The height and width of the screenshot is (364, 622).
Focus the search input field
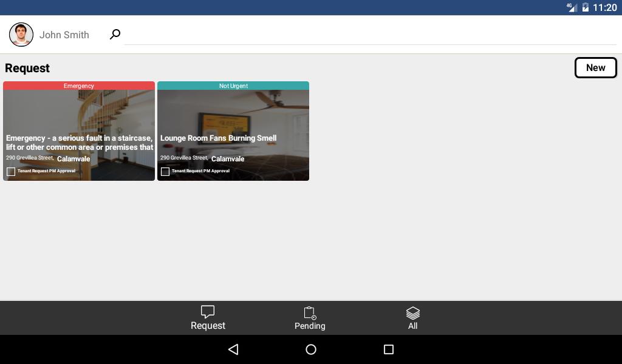coord(370,35)
